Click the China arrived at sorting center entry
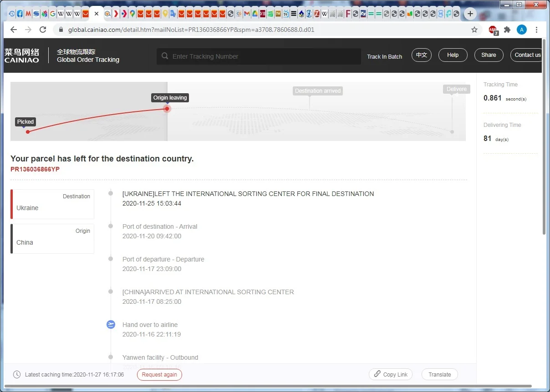550x392 pixels. click(x=208, y=292)
